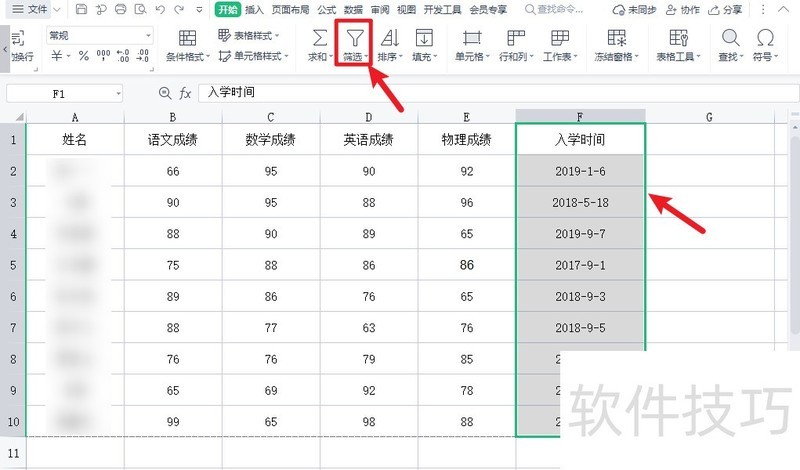Click the Save icon in quick access toolbar
The height and width of the screenshot is (470, 800).
click(81, 9)
